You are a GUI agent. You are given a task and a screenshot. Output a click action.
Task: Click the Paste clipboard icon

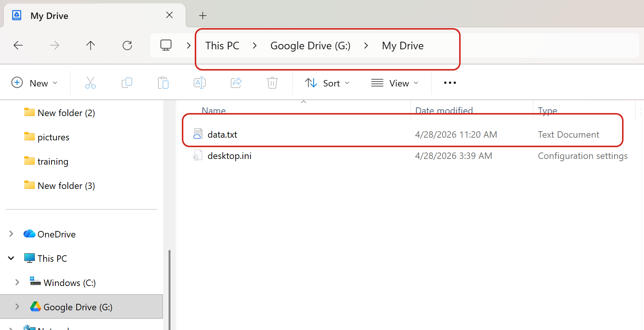tap(163, 83)
